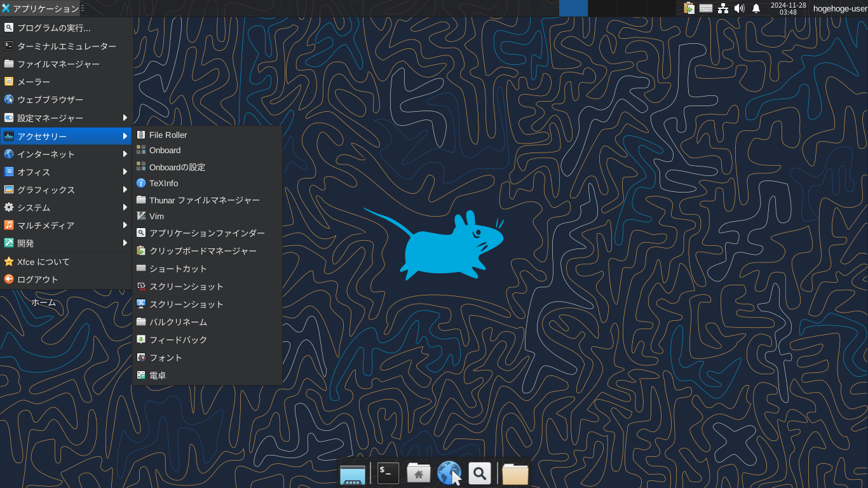Open the hogehoge-user menu in the panel
This screenshot has width=868, height=488.
coord(840,8)
